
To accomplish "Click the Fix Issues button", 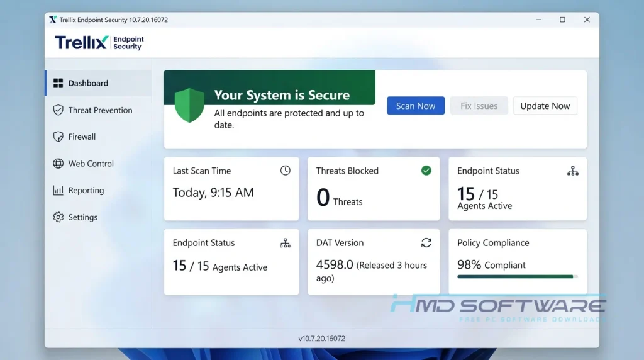I will click(x=479, y=106).
